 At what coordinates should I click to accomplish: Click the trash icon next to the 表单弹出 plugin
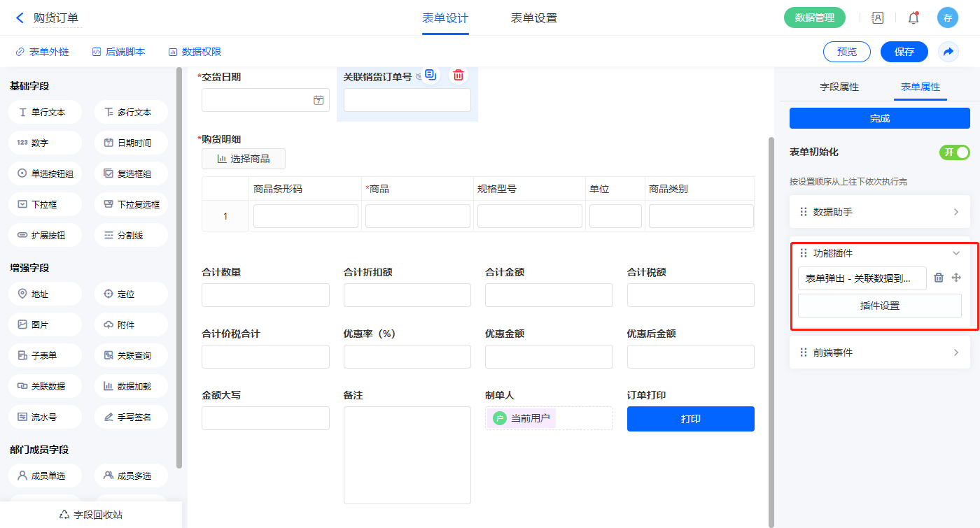point(939,278)
